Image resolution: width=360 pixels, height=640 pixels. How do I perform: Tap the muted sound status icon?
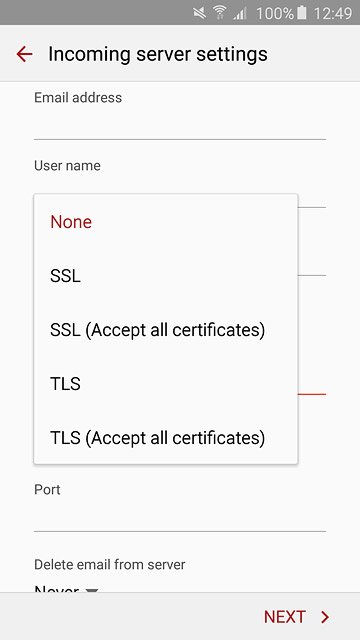(200, 13)
